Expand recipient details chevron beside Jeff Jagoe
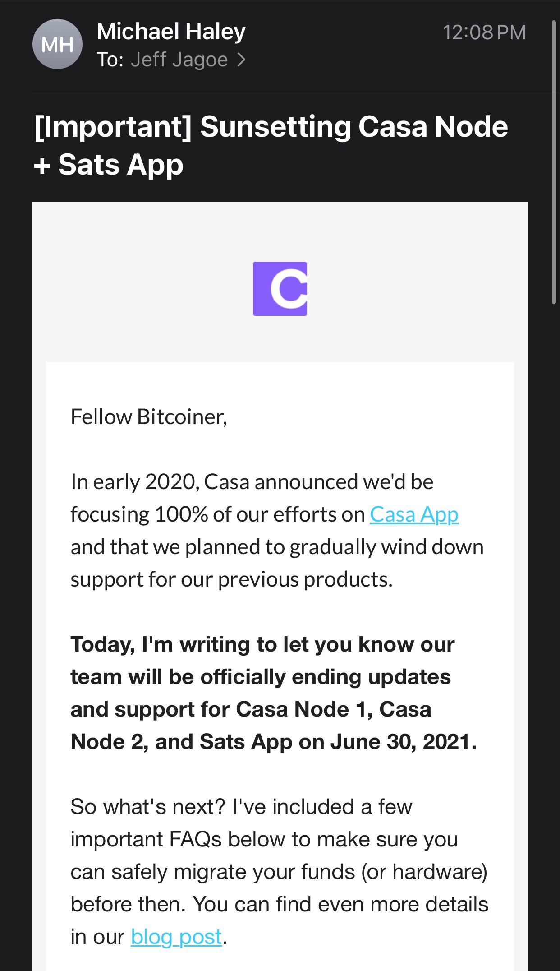Viewport: 560px width, 971px height. 242,60
